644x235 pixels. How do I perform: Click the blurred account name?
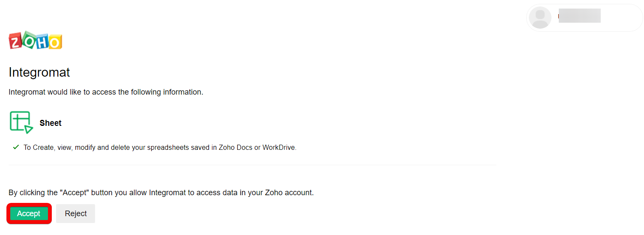tap(579, 16)
